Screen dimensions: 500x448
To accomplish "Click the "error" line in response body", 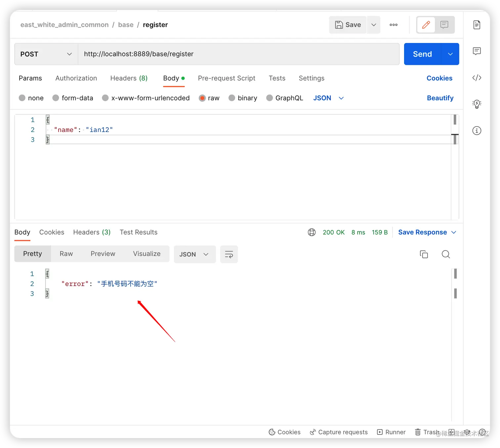I will (x=109, y=284).
